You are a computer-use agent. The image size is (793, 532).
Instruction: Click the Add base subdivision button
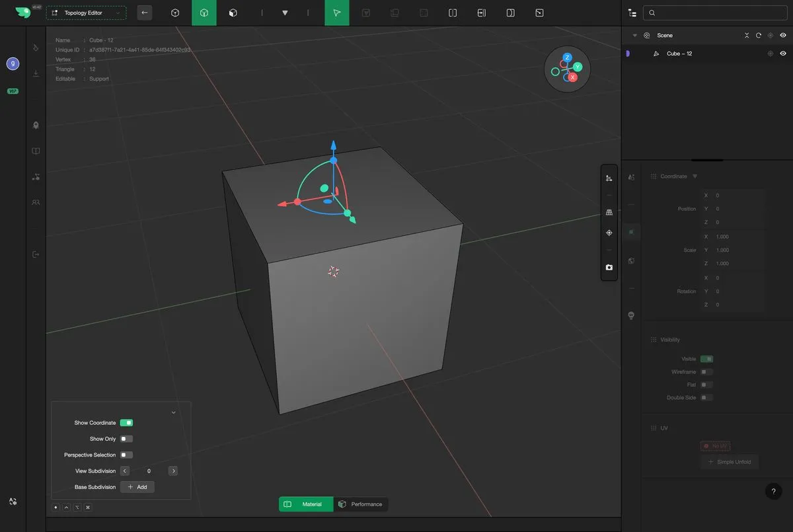137,487
